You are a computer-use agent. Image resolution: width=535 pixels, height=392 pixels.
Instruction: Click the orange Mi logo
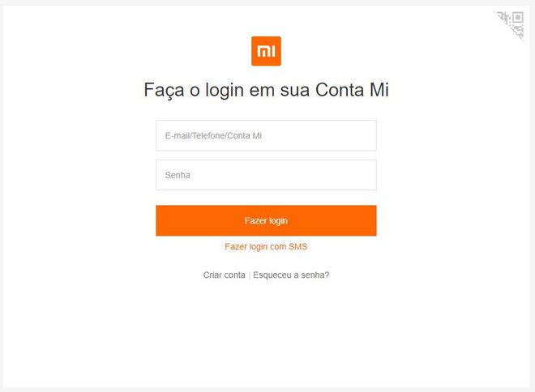[266, 51]
